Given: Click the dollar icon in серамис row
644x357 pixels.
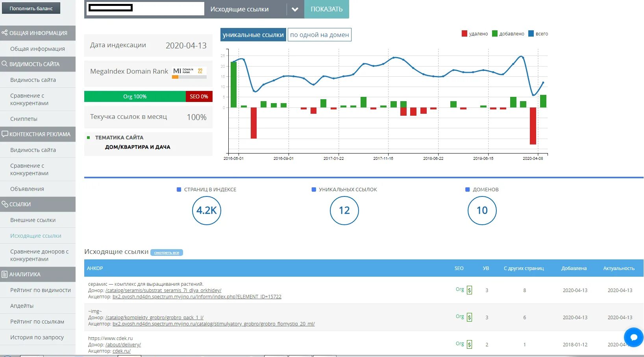Looking at the screenshot, I should (469, 290).
